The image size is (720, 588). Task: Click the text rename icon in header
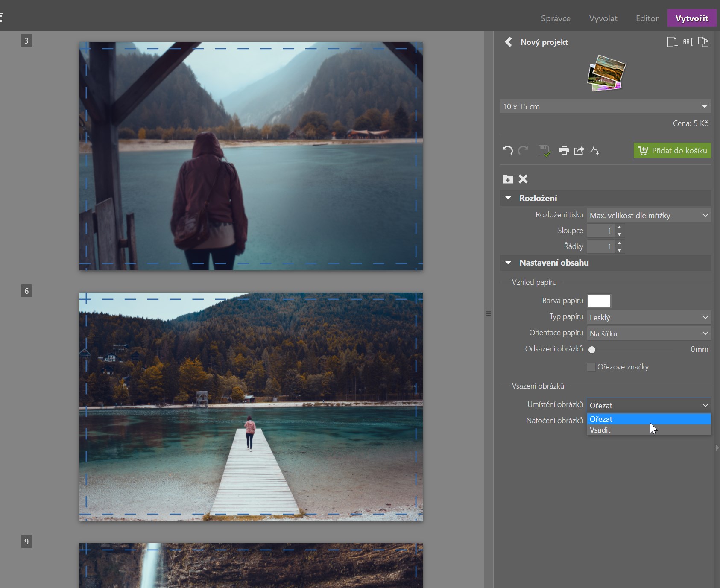[x=688, y=42]
